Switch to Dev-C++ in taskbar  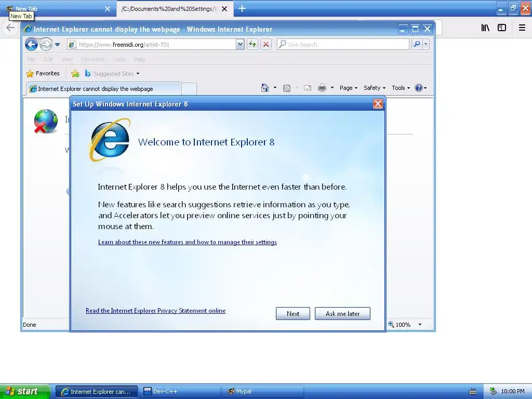tap(179, 391)
